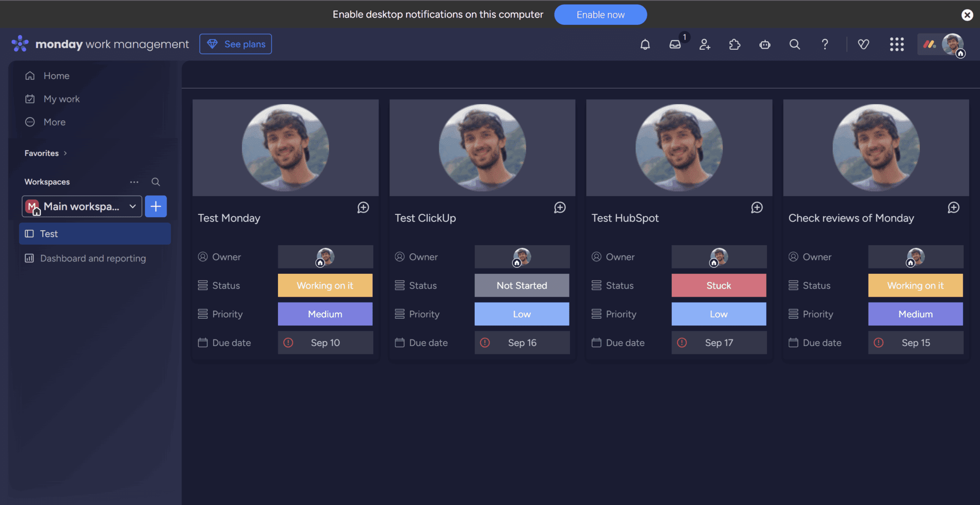Open the Test HubSpot card title
This screenshot has width=980, height=505.
625,218
